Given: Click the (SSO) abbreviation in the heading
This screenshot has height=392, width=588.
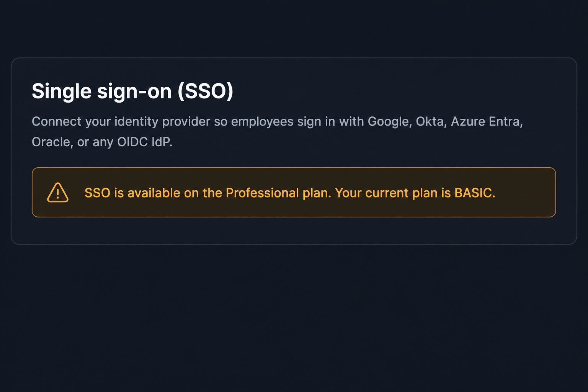Looking at the screenshot, I should pos(206,91).
